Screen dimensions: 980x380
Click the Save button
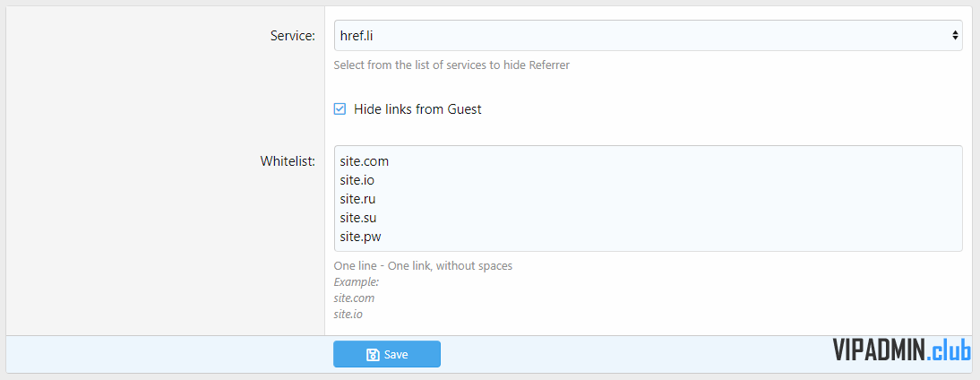[x=387, y=354]
